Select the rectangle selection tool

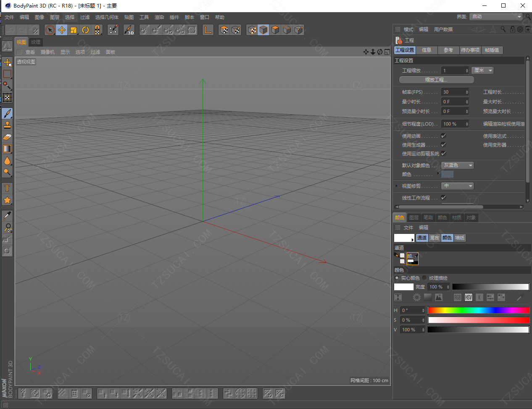(x=7, y=74)
